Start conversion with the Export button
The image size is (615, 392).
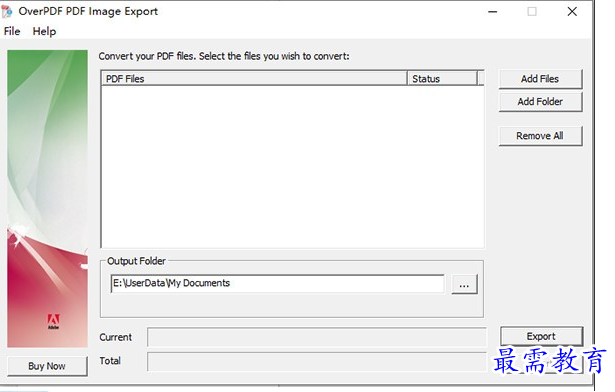pos(541,336)
